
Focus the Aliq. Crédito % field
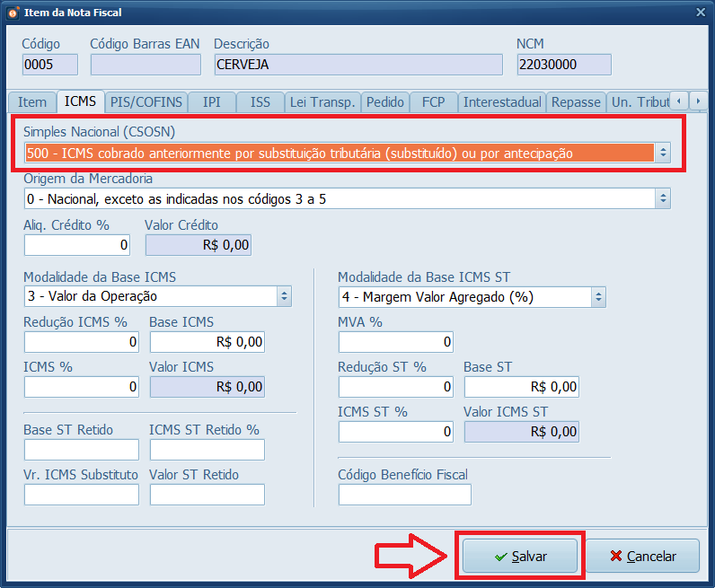[x=77, y=244]
